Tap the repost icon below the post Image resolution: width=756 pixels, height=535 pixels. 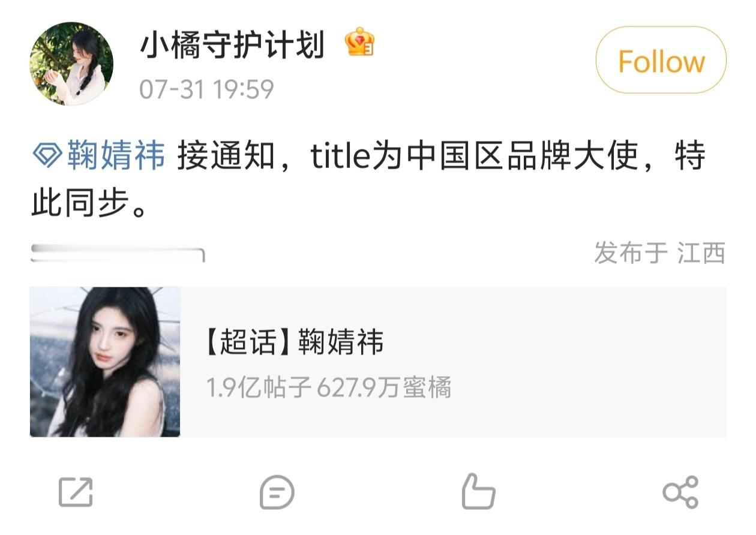click(76, 492)
